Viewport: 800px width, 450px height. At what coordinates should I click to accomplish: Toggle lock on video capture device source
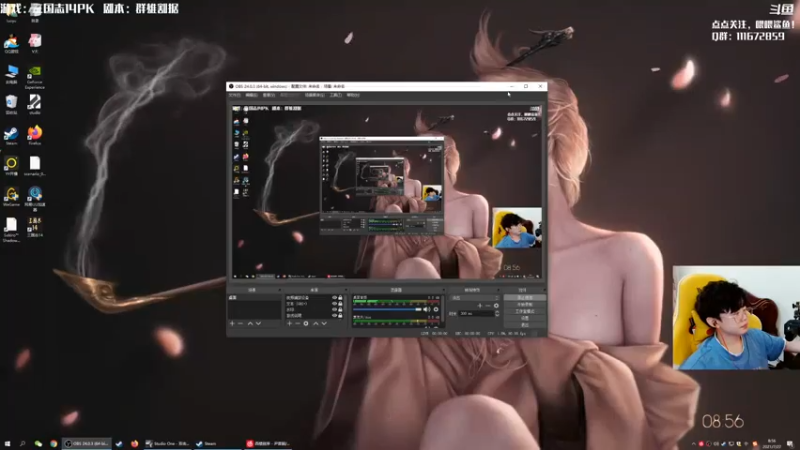coord(340,297)
